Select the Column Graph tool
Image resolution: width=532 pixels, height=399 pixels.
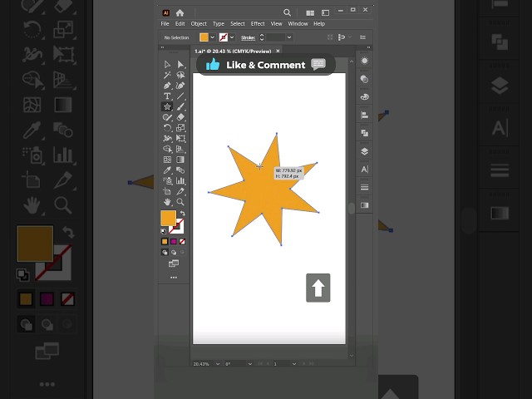pyautogui.click(x=180, y=181)
